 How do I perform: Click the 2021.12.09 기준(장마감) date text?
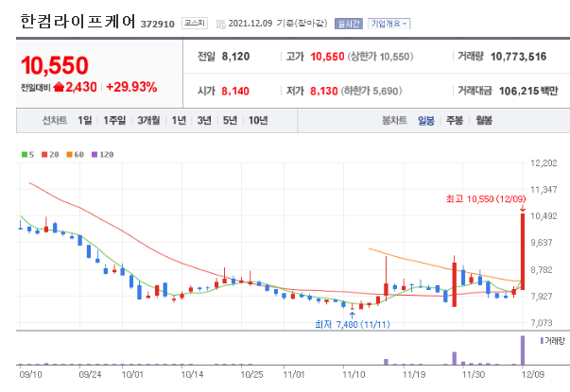(x=278, y=24)
